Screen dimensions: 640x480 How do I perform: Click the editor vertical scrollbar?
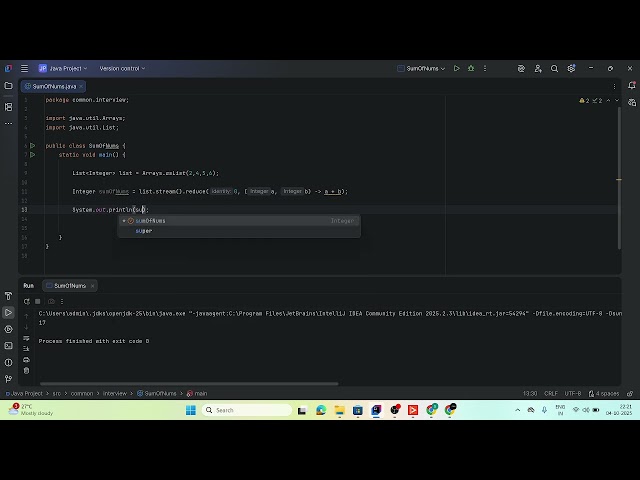pyautogui.click(x=619, y=178)
